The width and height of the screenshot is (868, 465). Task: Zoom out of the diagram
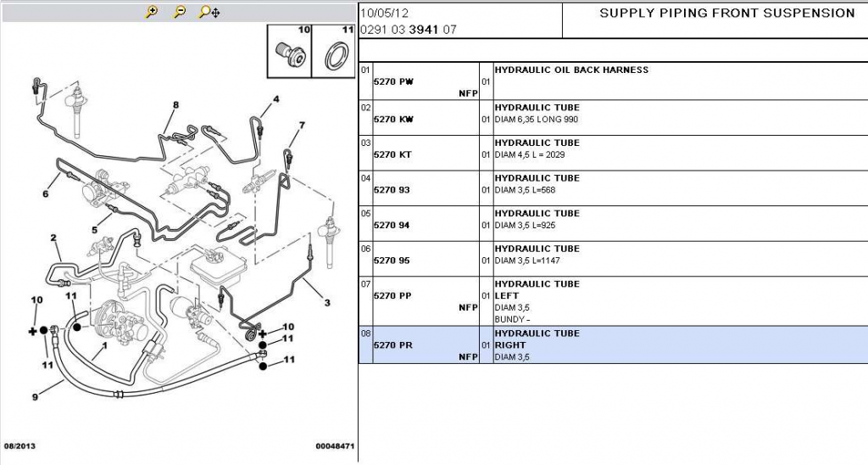click(180, 12)
